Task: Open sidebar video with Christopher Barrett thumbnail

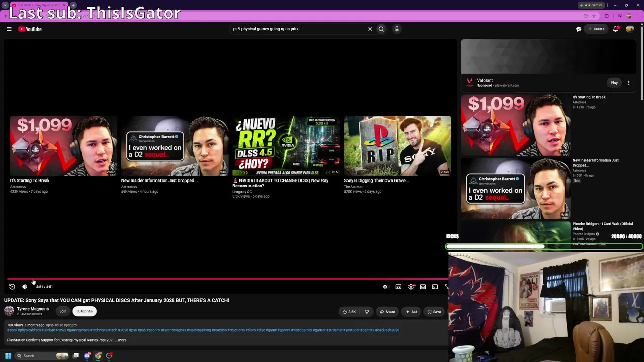Action: 516,189
